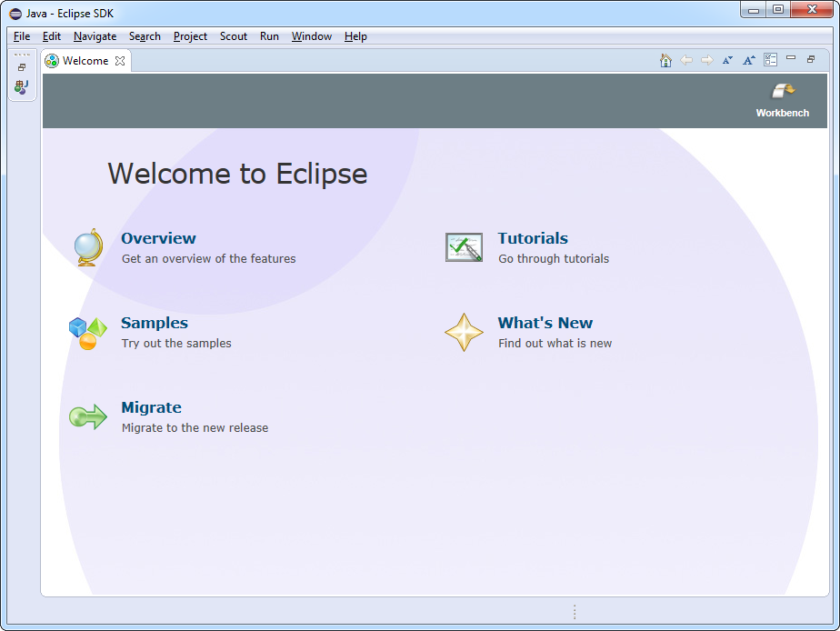Viewport: 840px width, 631px height.
Task: Open the Window menu
Action: point(312,36)
